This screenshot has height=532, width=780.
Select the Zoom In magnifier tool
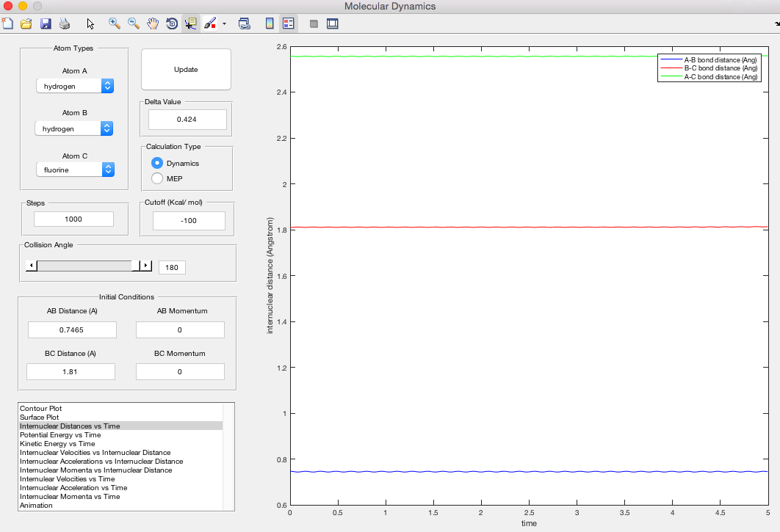(x=115, y=23)
